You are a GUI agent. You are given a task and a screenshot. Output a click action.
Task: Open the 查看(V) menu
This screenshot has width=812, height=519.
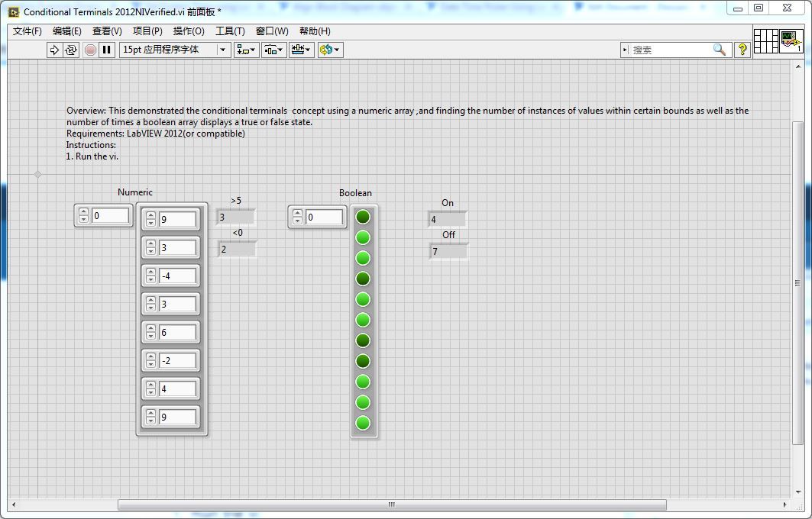(107, 31)
